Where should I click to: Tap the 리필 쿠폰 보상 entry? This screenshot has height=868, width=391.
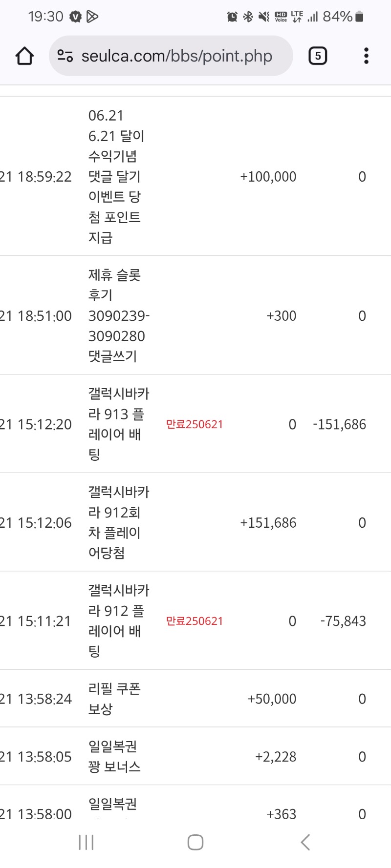point(114,699)
